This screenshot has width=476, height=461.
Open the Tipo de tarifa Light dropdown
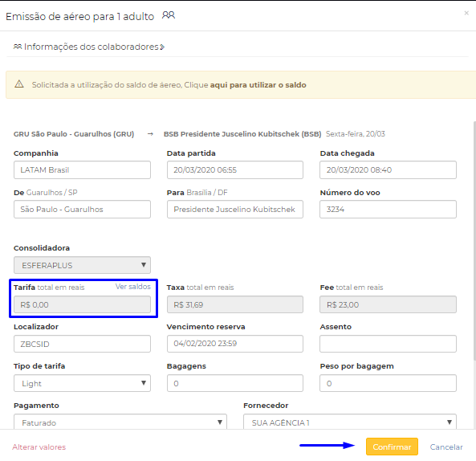pos(82,383)
